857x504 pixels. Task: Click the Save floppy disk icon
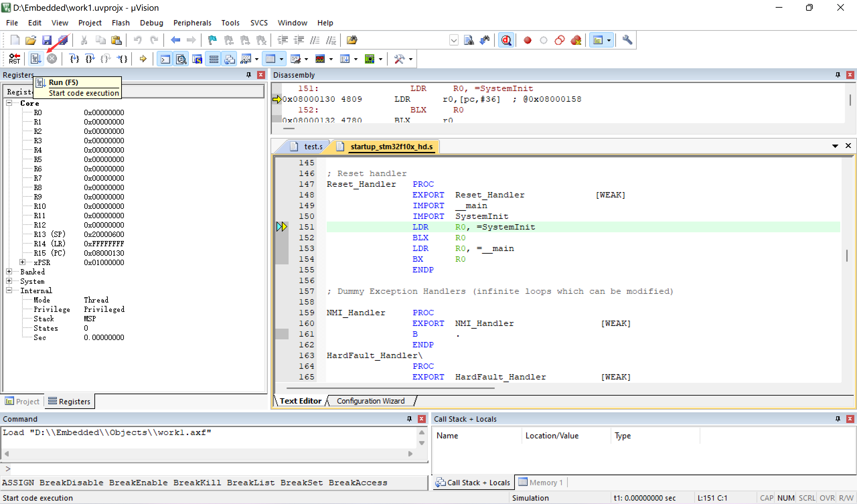point(47,40)
